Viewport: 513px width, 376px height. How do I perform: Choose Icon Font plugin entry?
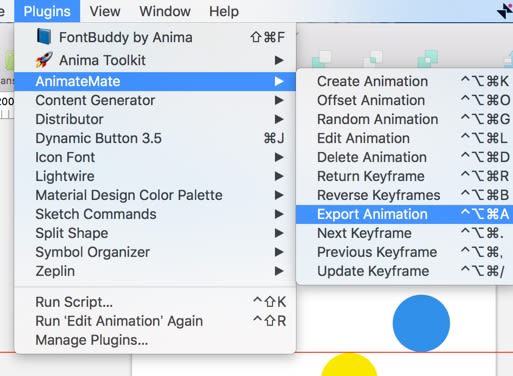(155, 157)
